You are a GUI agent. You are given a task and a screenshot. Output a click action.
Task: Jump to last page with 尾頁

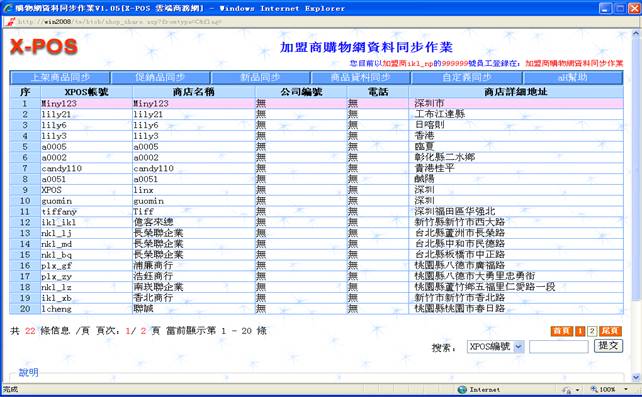click(x=610, y=331)
